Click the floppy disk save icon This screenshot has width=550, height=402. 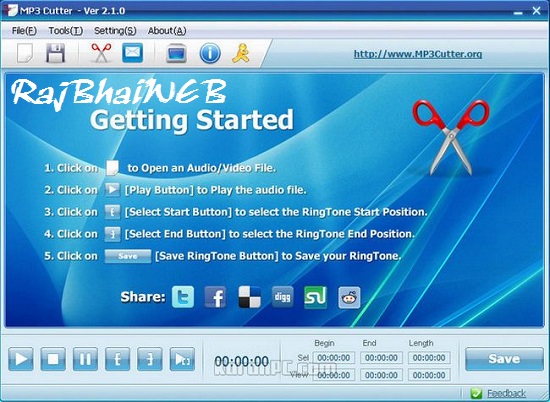tap(55, 54)
